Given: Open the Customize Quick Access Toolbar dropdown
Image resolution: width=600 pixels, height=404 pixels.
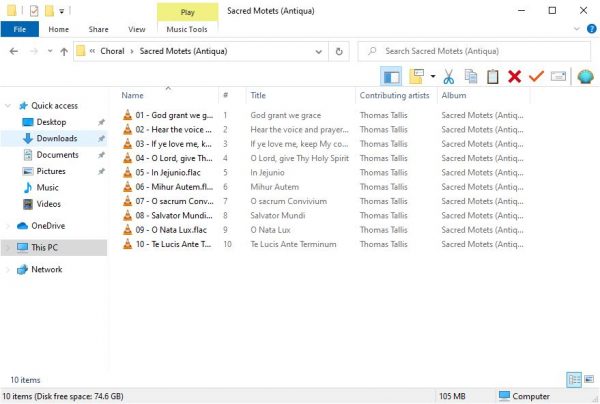Looking at the screenshot, I should point(61,11).
